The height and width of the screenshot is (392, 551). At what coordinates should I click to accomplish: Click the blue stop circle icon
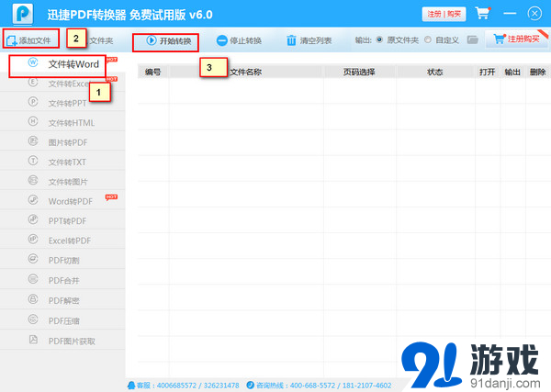coord(221,40)
